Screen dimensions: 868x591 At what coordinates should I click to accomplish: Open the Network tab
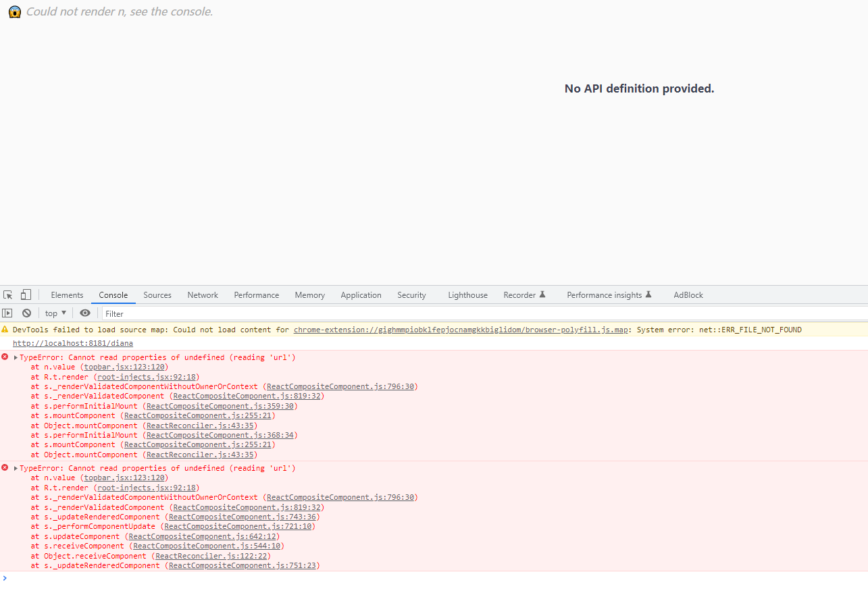(x=203, y=294)
